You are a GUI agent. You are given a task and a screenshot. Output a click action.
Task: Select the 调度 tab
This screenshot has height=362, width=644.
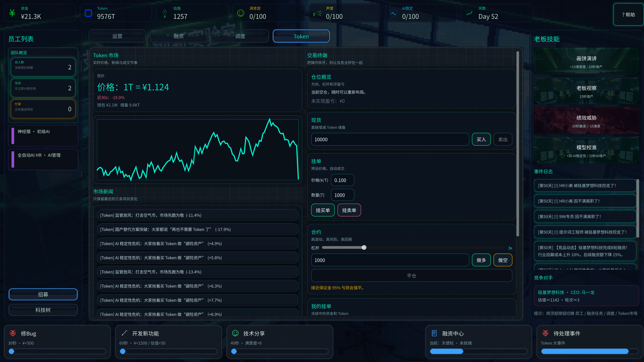[x=240, y=36]
